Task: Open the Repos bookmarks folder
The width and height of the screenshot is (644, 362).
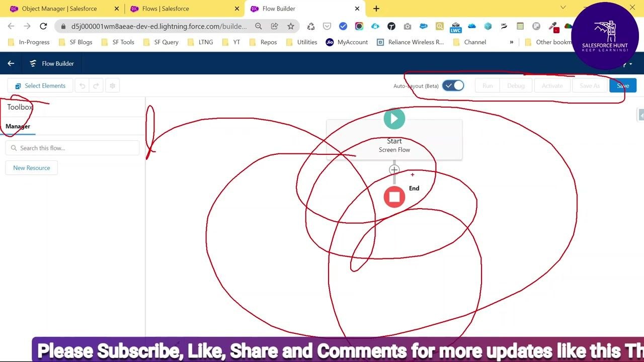Action: coord(263,42)
